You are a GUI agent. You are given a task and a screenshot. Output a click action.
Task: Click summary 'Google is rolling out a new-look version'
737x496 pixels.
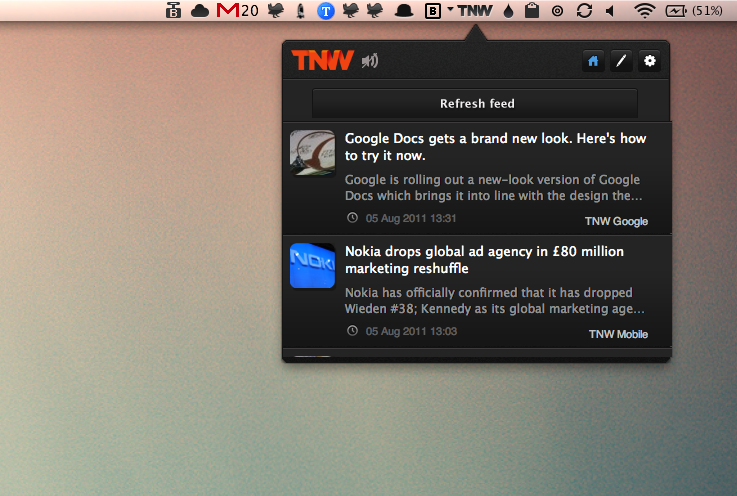(493, 188)
